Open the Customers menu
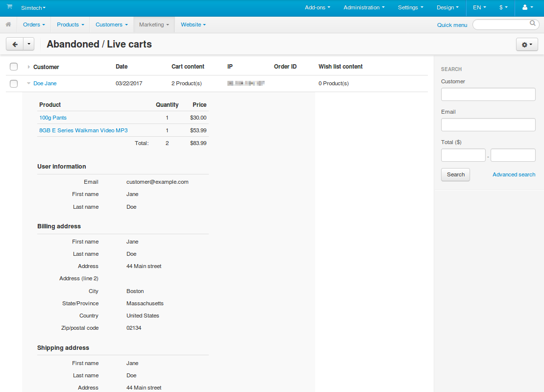The image size is (544, 392). tap(112, 24)
